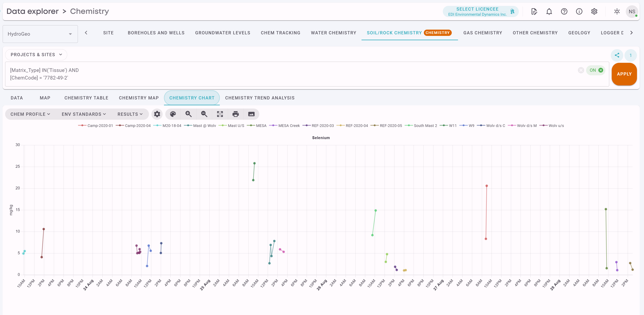The height and width of the screenshot is (315, 644).
Task: Switch to Water Chemistry tab
Action: (333, 33)
